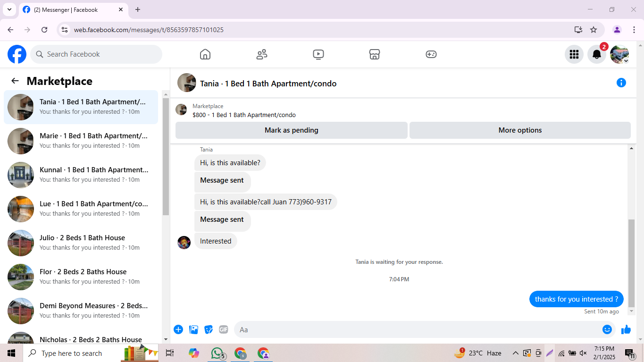Open Marketplace storefront icon in top bar
The height and width of the screenshot is (362, 644).
tap(375, 54)
